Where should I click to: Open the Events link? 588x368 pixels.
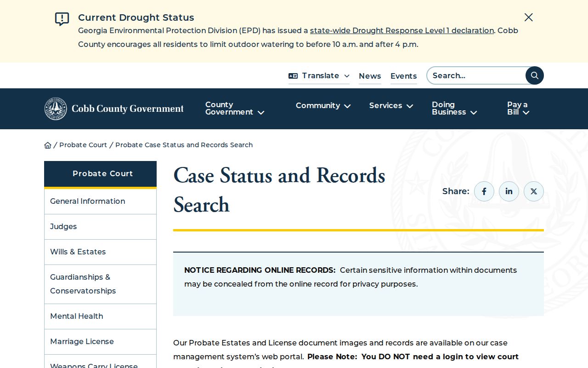[404, 76]
